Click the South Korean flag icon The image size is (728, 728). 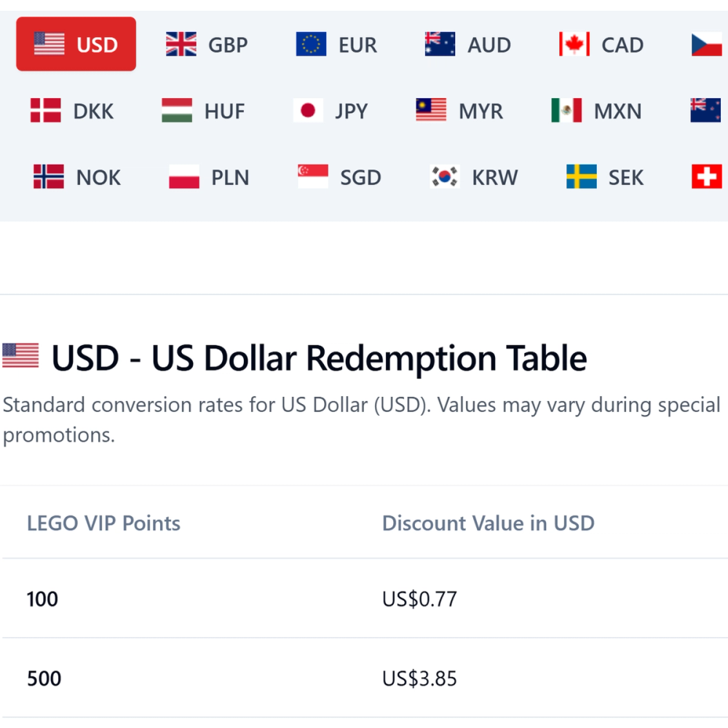tap(445, 177)
